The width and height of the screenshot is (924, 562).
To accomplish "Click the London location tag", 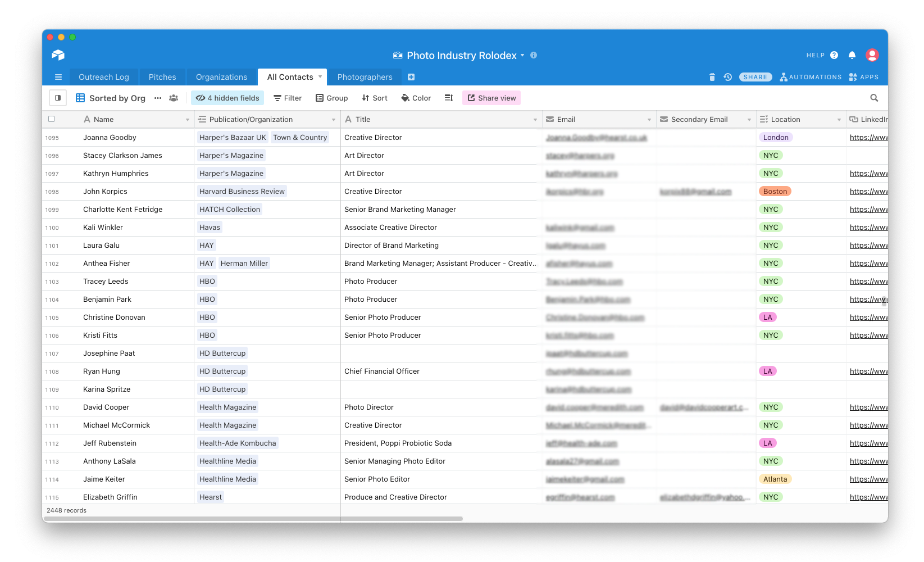I will coord(776,137).
